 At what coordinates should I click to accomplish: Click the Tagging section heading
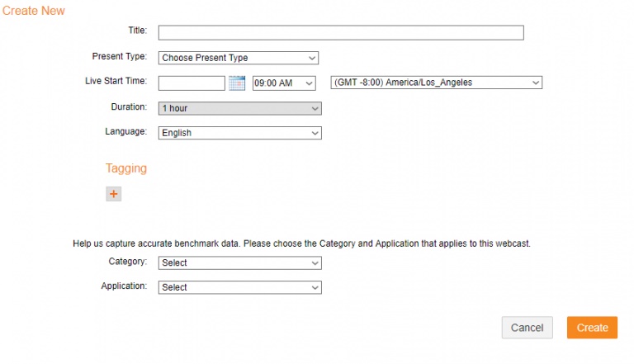[x=126, y=168]
